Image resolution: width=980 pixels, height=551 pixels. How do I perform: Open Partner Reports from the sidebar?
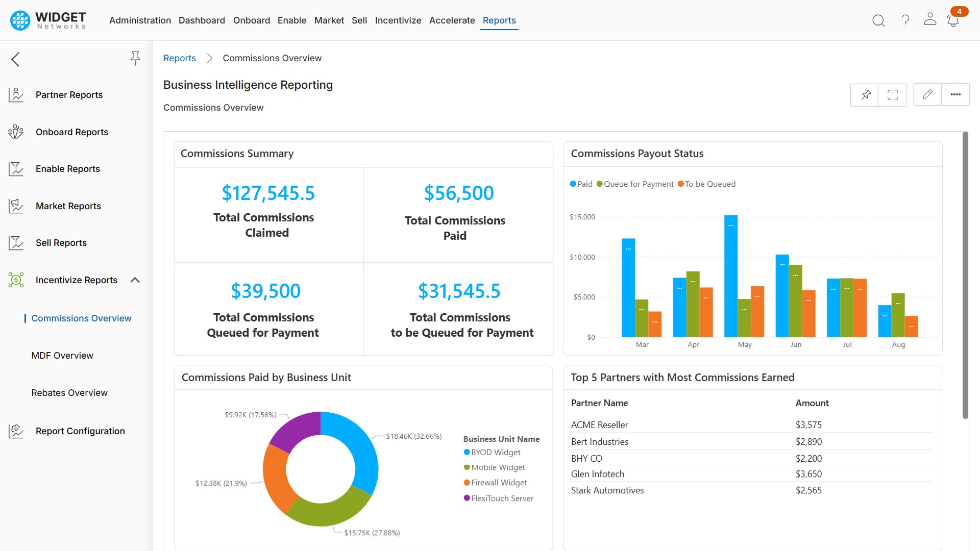coord(69,94)
